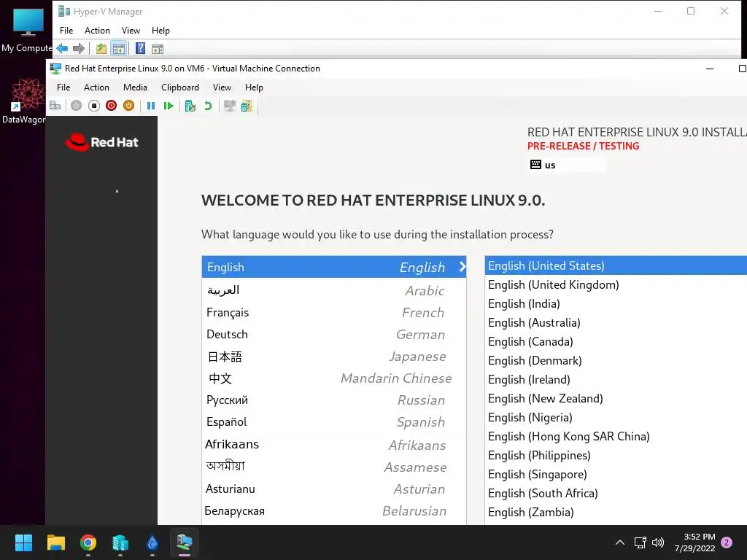Select Беларуская (Belarusian) language row
This screenshot has width=747, height=560.
[334, 510]
